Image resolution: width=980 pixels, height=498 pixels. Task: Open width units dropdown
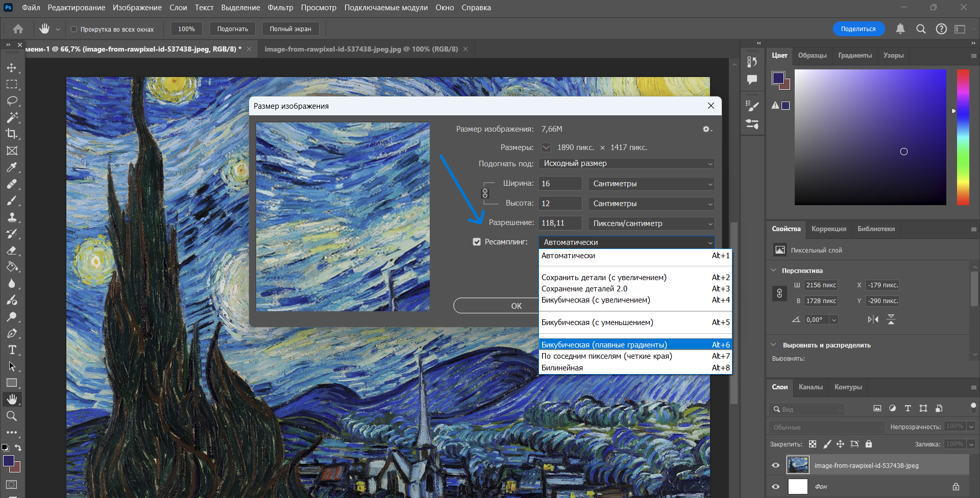point(651,184)
